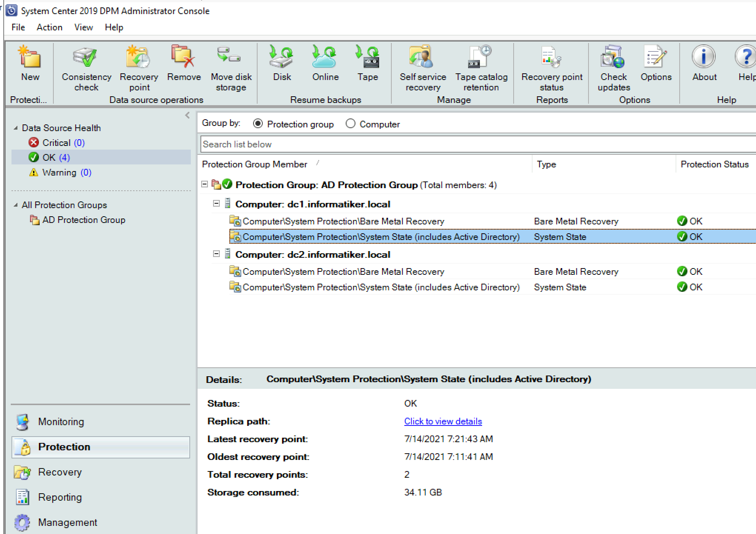Open the Protection workspace
Viewport: 756px width, 534px height.
click(x=100, y=447)
